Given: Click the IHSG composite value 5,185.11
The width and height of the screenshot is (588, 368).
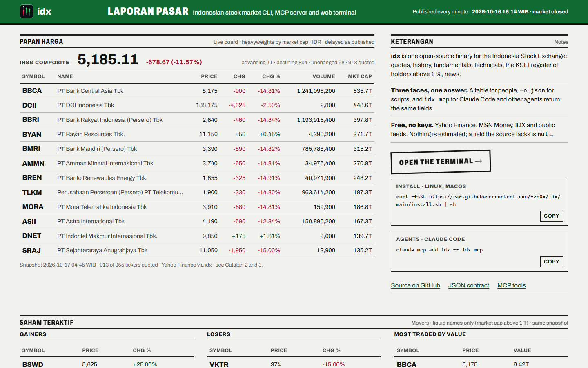Looking at the screenshot, I should click(x=108, y=60).
